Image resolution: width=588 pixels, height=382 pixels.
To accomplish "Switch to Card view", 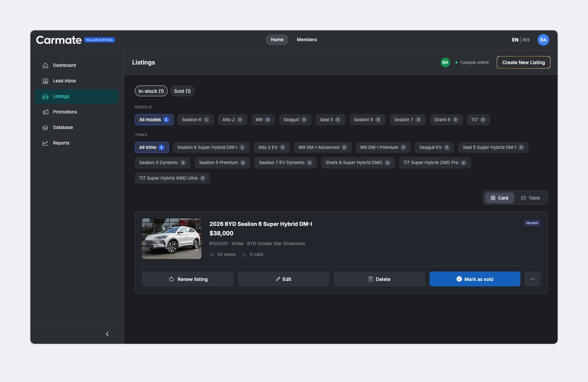I will tap(499, 198).
